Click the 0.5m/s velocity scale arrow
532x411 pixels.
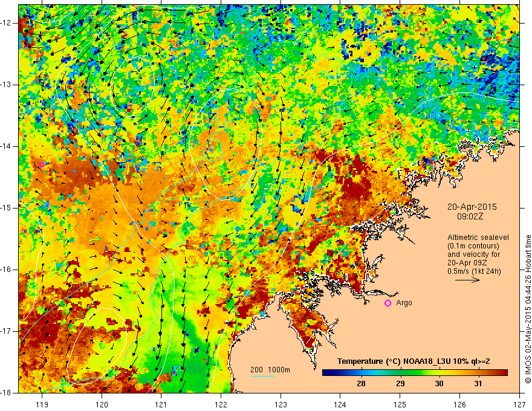pos(467,280)
